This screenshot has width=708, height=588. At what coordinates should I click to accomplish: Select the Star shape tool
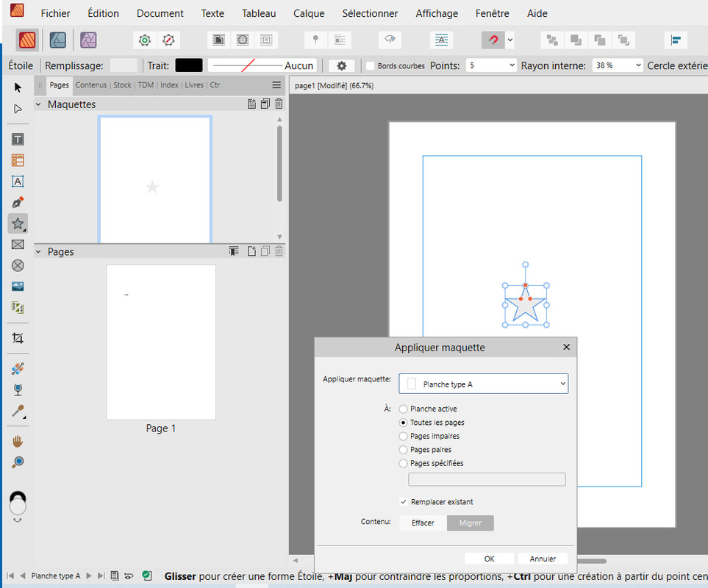coord(18,223)
